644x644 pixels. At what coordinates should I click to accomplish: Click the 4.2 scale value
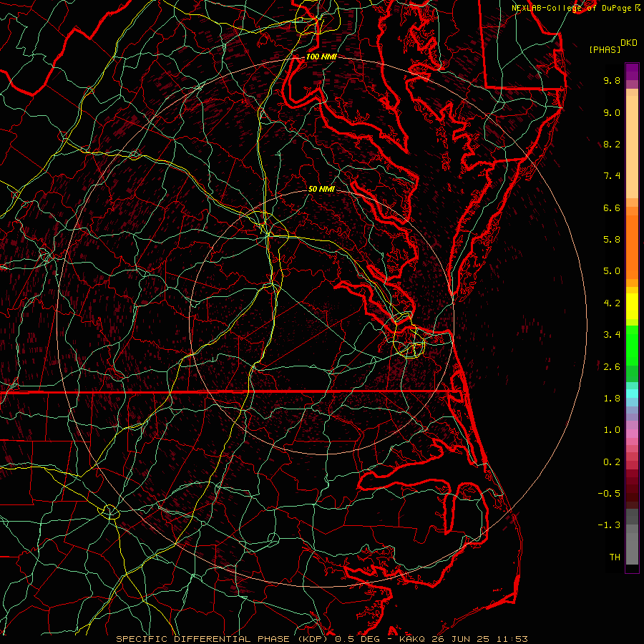tap(612, 303)
